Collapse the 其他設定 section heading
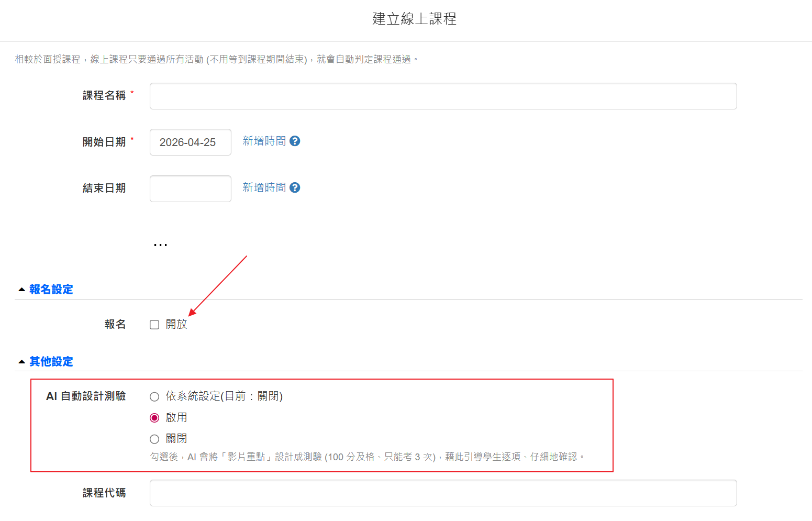This screenshot has width=812, height=521. point(51,362)
